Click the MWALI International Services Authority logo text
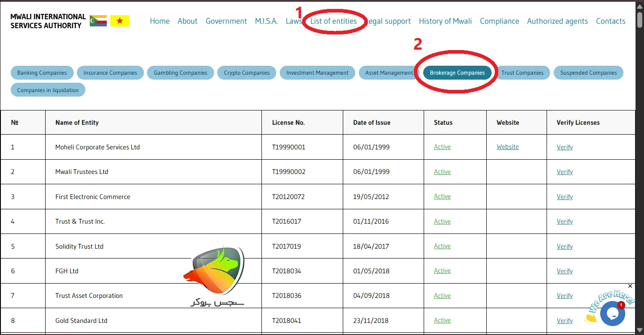This screenshot has width=644, height=335. click(48, 21)
